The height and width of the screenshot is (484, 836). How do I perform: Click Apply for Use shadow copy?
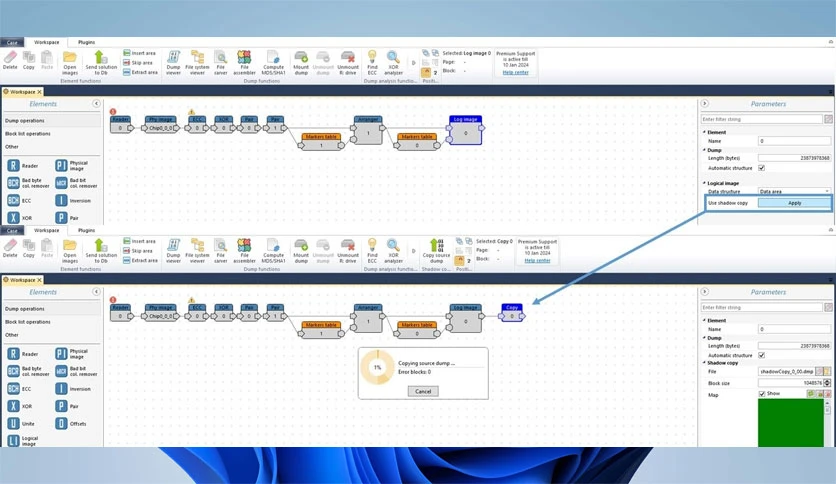point(794,203)
